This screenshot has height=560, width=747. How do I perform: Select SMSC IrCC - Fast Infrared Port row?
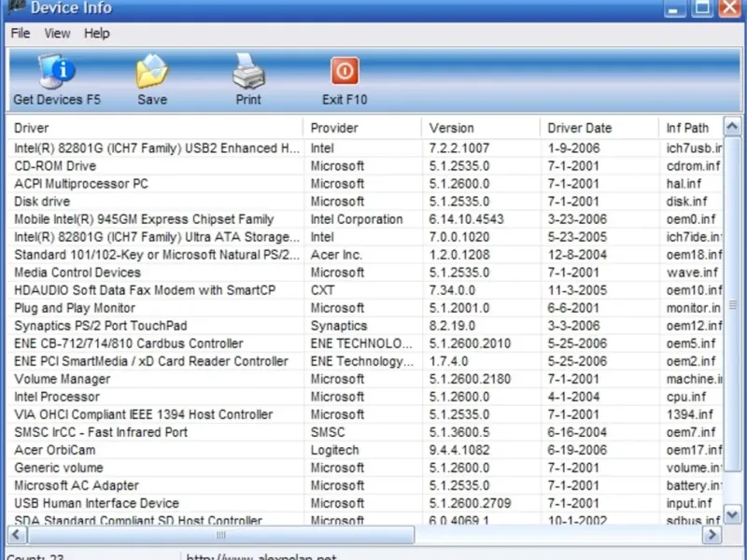coord(365,432)
